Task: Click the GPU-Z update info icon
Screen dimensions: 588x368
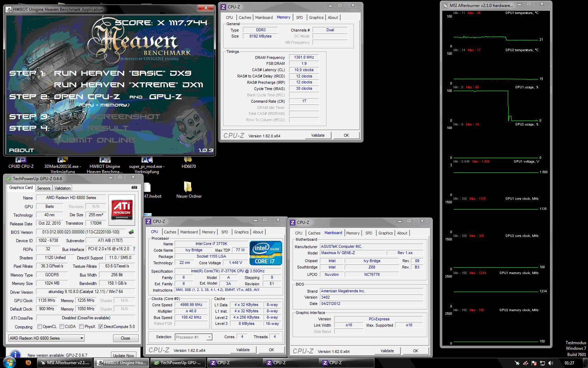Action: 16,354
